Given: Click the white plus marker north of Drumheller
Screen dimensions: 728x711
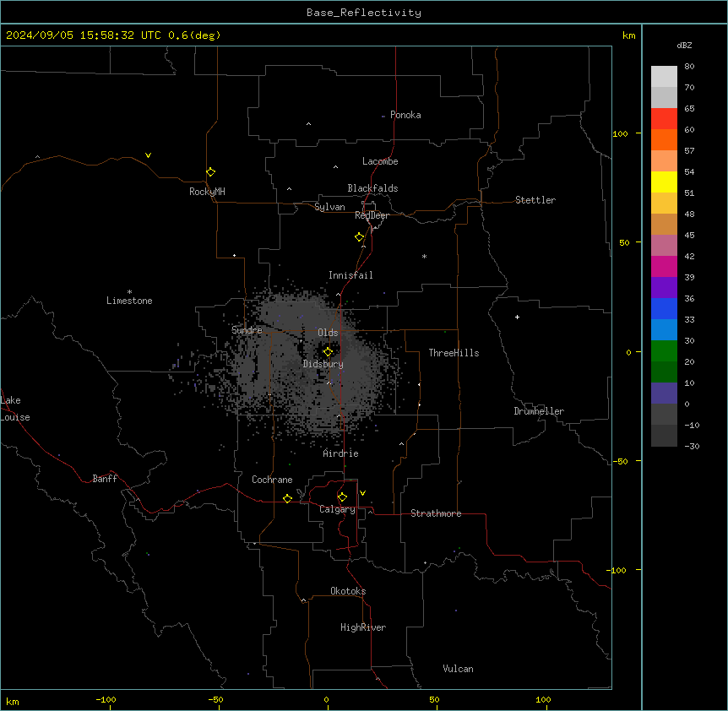Looking at the screenshot, I should click(517, 317).
